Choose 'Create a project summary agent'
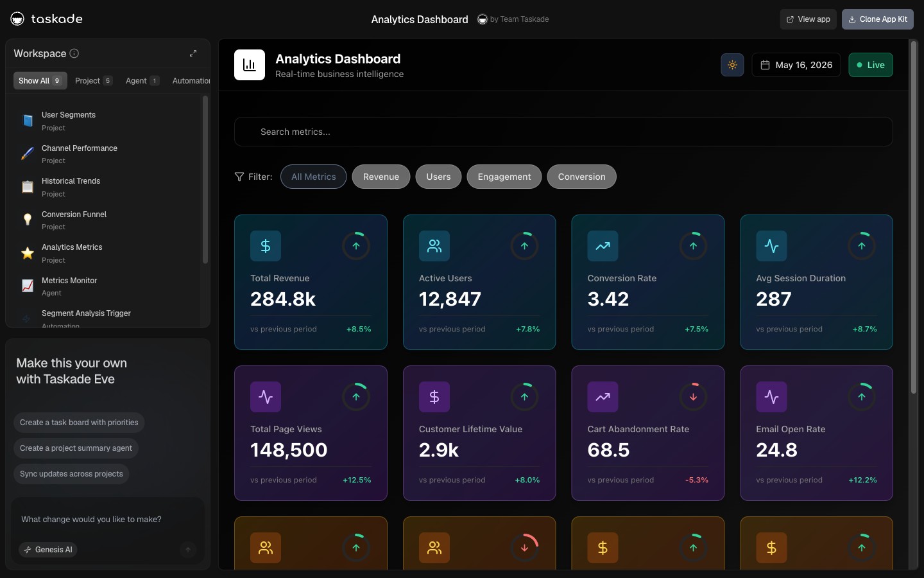924x578 pixels. coord(76,448)
